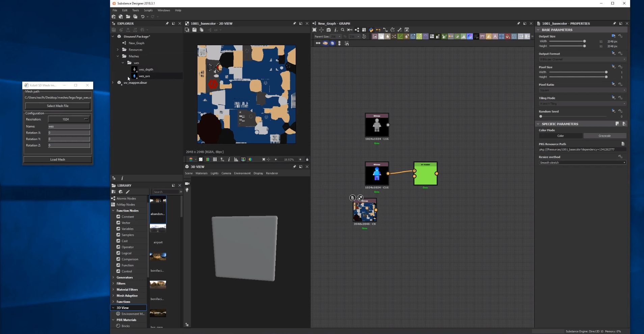Expand the Generators category in Library

[113, 277]
